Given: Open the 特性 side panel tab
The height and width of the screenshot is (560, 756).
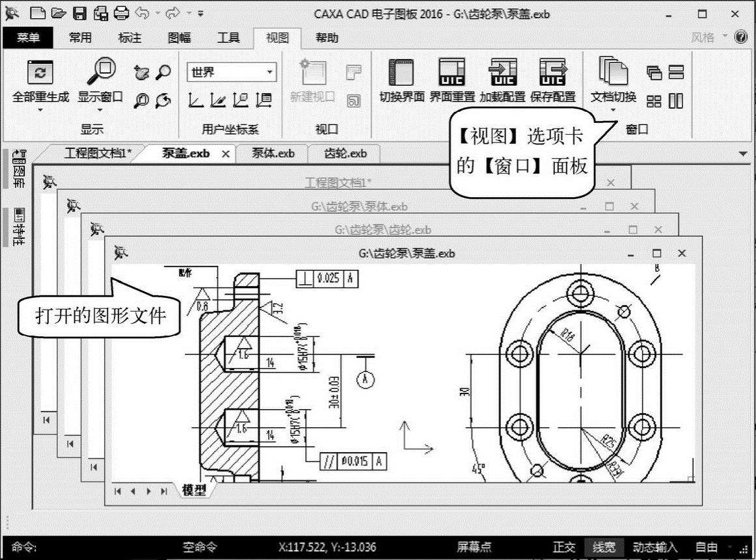Looking at the screenshot, I should click(x=18, y=226).
